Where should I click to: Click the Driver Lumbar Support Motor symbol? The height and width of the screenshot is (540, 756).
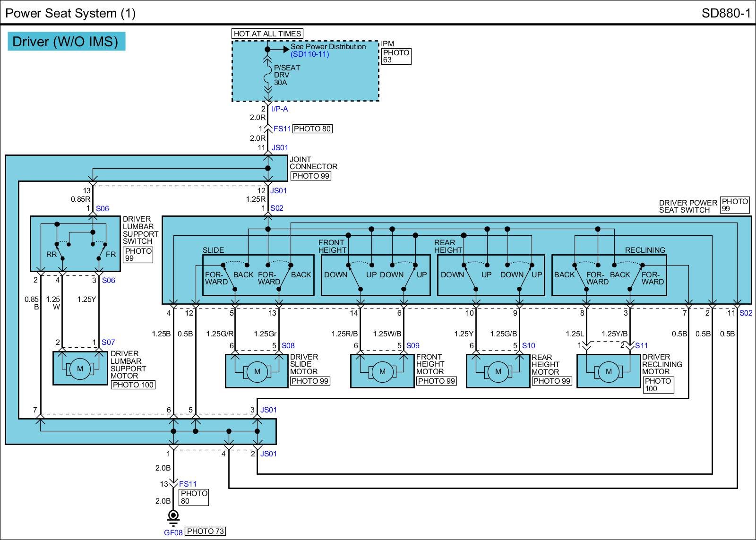pos(80,369)
